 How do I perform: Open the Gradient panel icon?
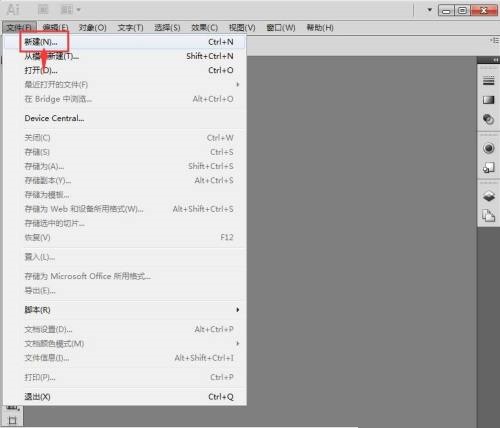point(489,100)
